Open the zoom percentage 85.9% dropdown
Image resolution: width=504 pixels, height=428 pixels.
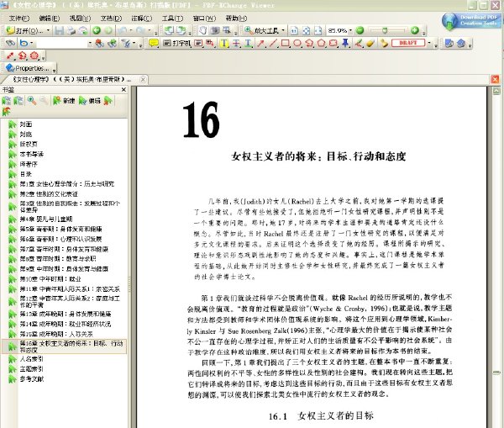(350, 30)
